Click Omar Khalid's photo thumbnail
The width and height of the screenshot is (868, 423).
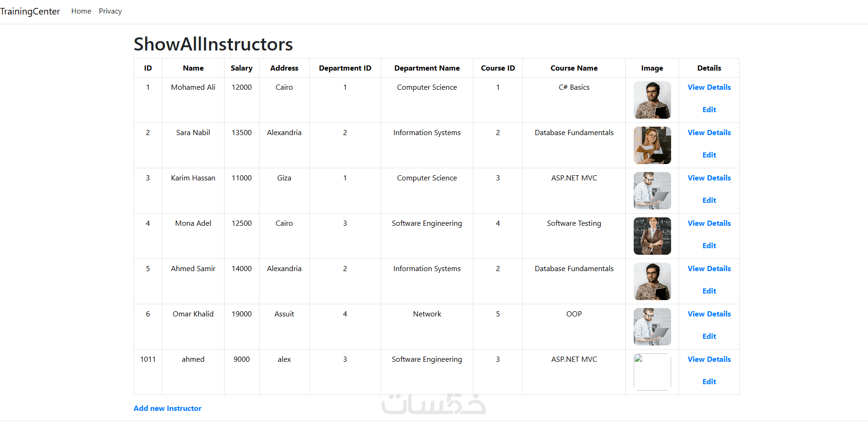click(x=652, y=327)
